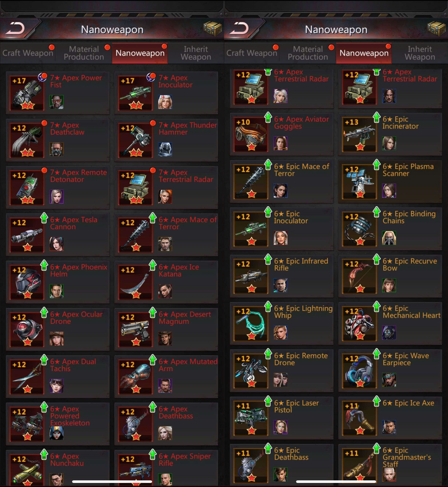
Task: Select Inherit Weapon tab in the left panel
Action: point(196,53)
